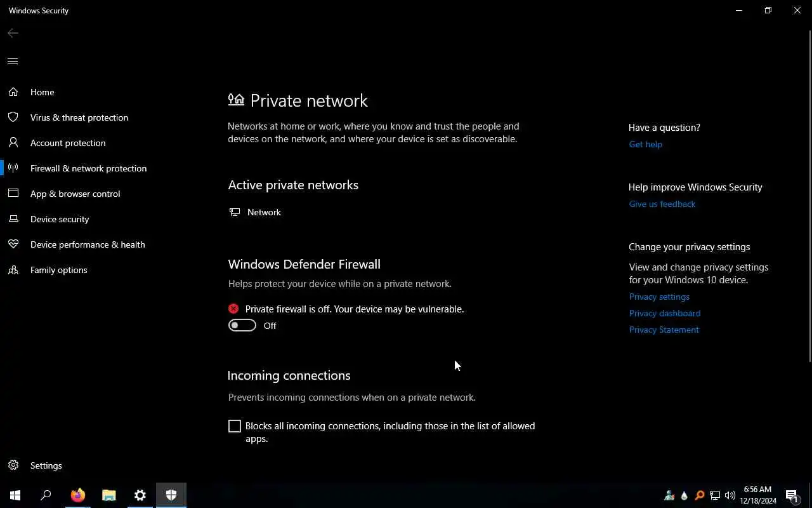The width and height of the screenshot is (812, 508).
Task: Click the red error icon near firewall status
Action: coord(233,309)
